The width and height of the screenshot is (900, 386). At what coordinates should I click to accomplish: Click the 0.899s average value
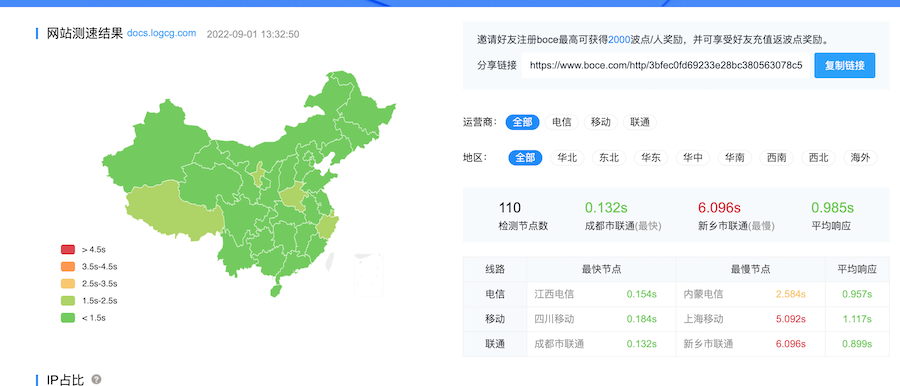click(x=857, y=344)
